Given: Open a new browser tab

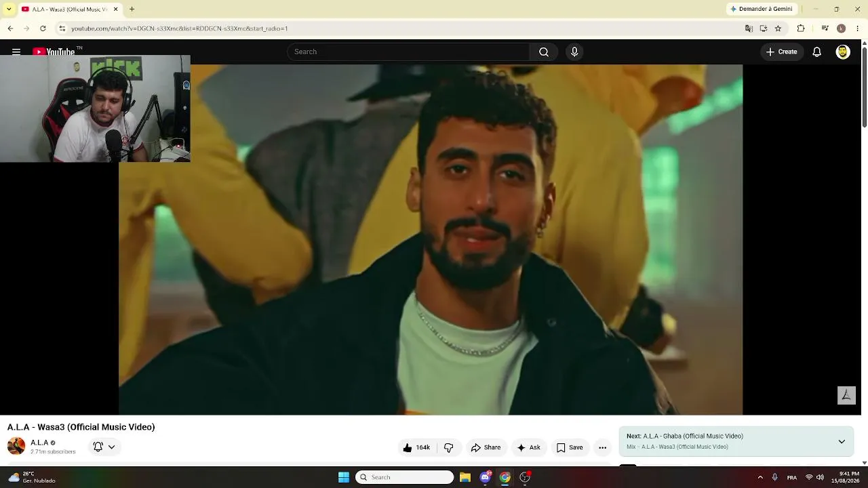Looking at the screenshot, I should pos(132,9).
